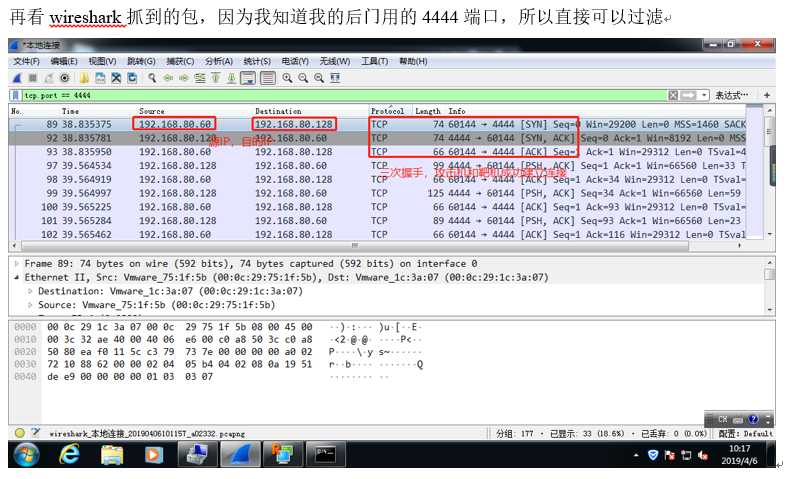The height and width of the screenshot is (479, 794).
Task: Toggle packet list colorization
Action: click(267, 78)
